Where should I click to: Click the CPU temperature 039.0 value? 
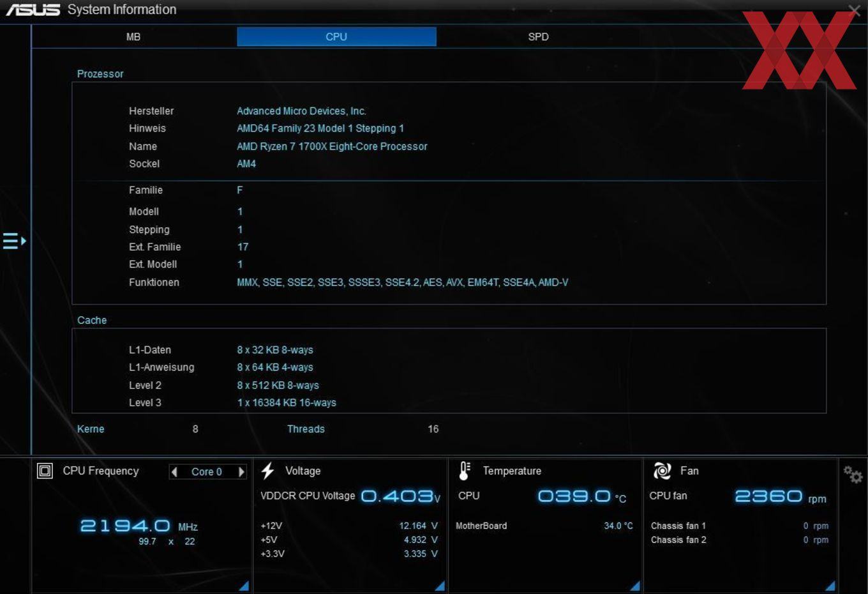click(x=582, y=496)
